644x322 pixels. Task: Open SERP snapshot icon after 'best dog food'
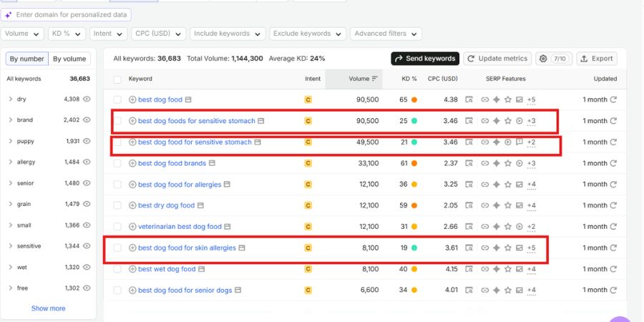click(x=188, y=99)
